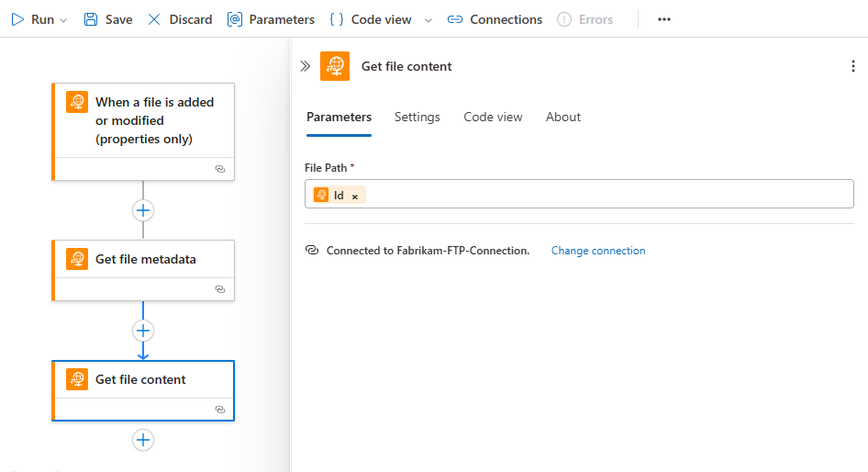Open the Run options dropdown arrow
Viewport: 868px width, 472px height.
tap(63, 20)
